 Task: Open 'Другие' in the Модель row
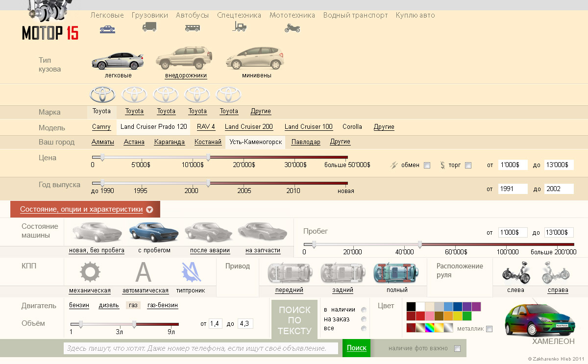click(x=384, y=127)
